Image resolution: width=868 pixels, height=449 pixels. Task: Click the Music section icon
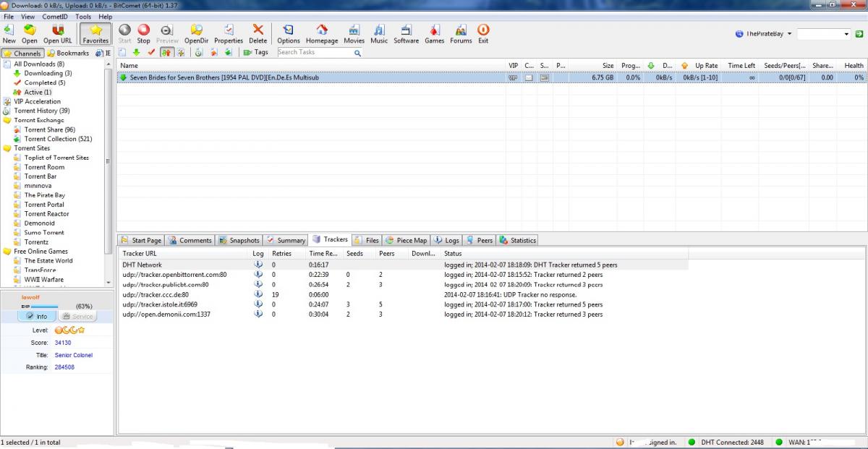point(379,33)
